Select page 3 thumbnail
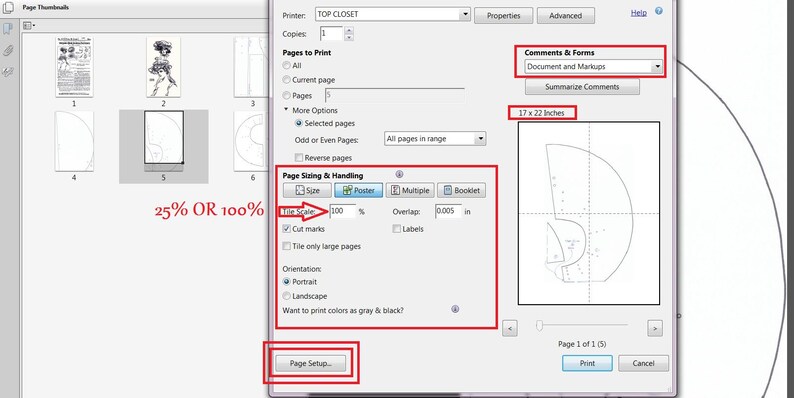794x398 pixels. pyautogui.click(x=252, y=67)
